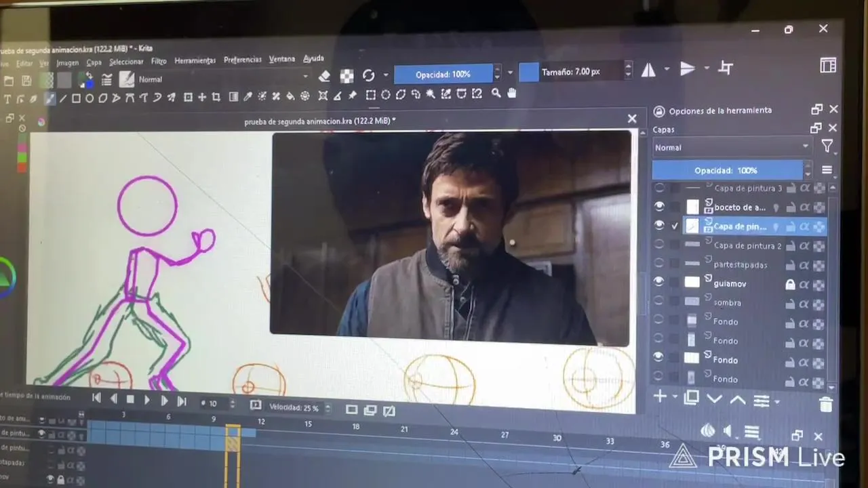Jump to the first frame
Screen dimensions: 868x488
[x=96, y=399]
